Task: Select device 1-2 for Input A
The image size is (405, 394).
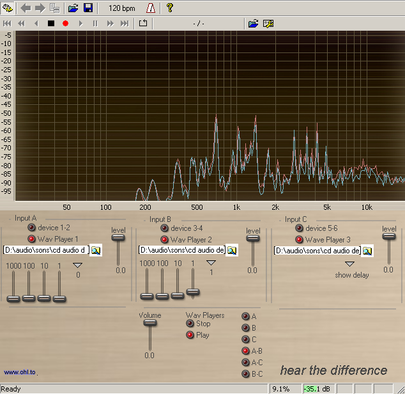Action: (x=31, y=228)
